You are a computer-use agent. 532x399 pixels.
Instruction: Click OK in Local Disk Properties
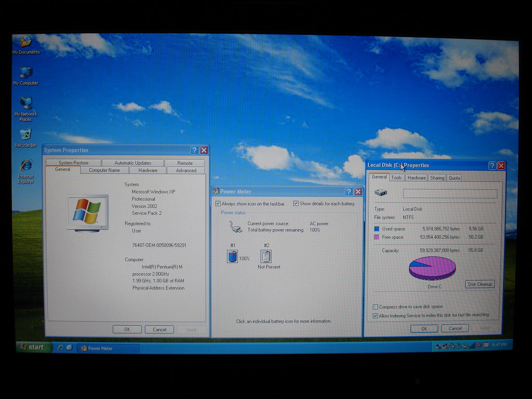click(424, 328)
